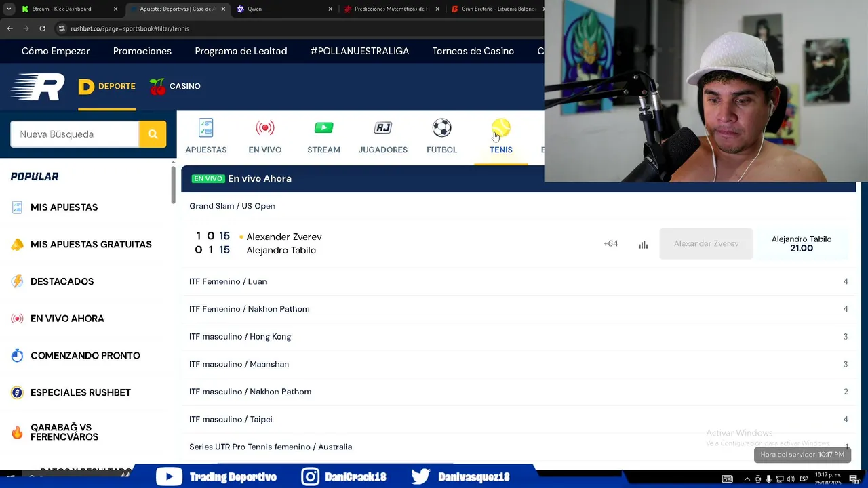Click the Especiales Rushbet coin icon
Screen dimensions: 868x488
17,392
